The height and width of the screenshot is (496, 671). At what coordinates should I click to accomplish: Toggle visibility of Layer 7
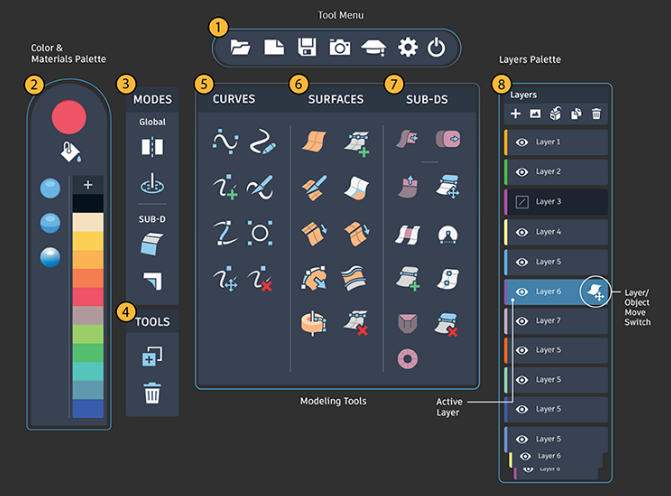tap(521, 321)
